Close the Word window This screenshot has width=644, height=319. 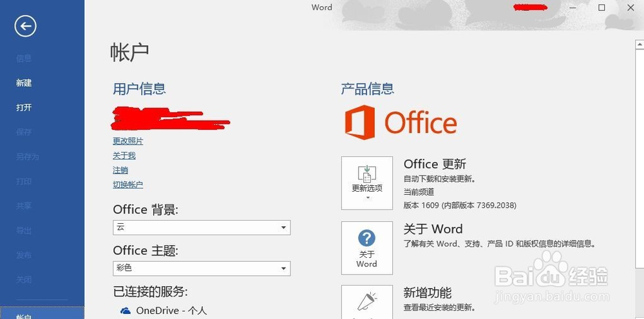630,7
